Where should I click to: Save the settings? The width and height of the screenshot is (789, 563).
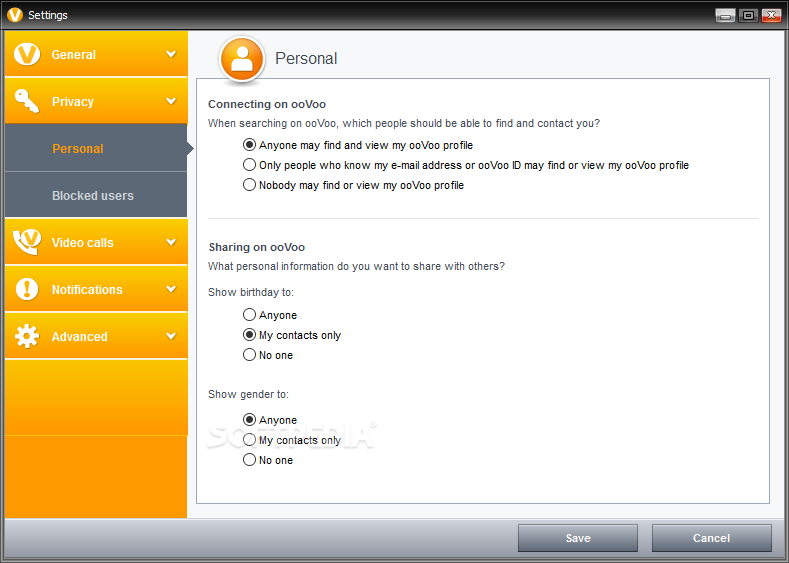[x=578, y=538]
